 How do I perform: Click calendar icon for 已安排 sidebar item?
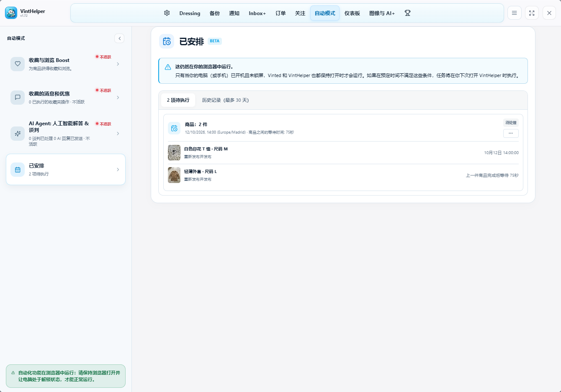[x=18, y=170]
